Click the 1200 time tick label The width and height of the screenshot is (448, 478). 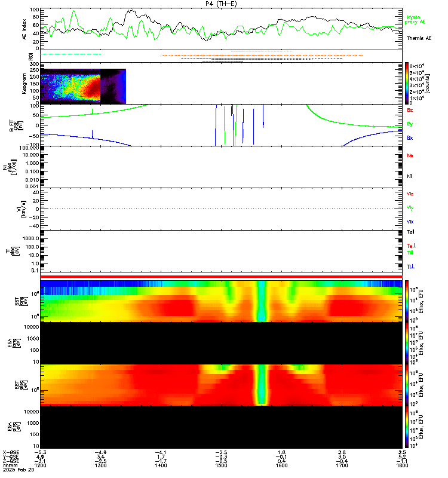point(40,465)
